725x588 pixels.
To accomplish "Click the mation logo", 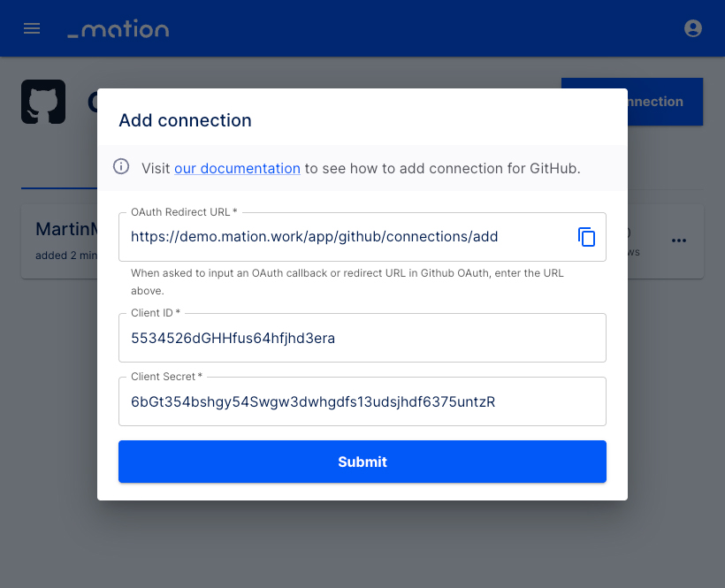I will (x=118, y=28).
